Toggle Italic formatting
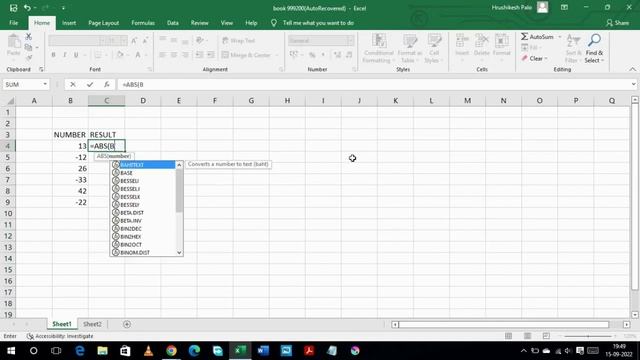The height and width of the screenshot is (360, 640). pyautogui.click(x=64, y=55)
